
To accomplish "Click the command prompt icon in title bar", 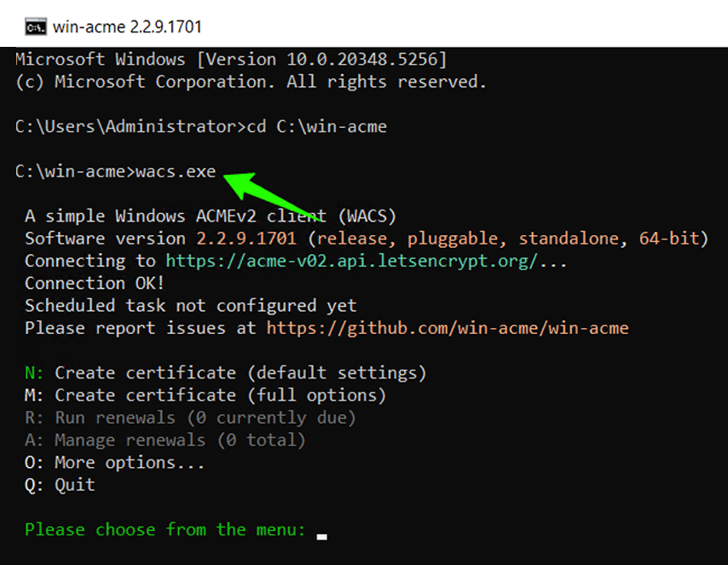I will 36,27.
